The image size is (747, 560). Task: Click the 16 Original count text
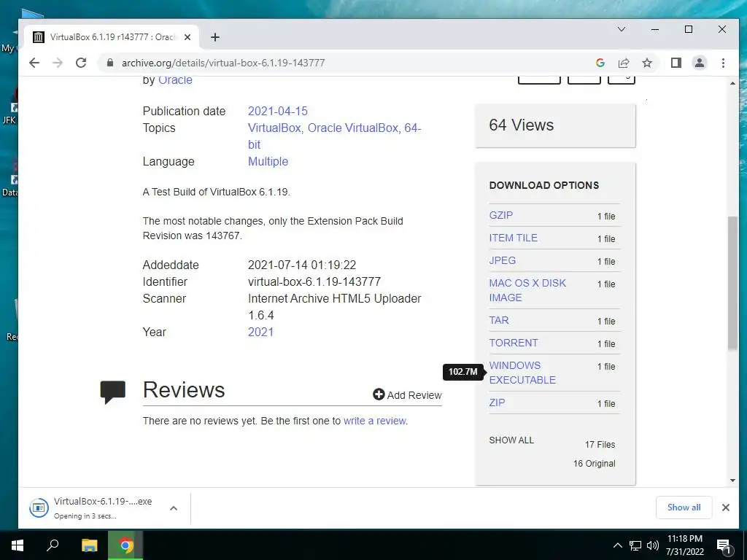click(594, 464)
